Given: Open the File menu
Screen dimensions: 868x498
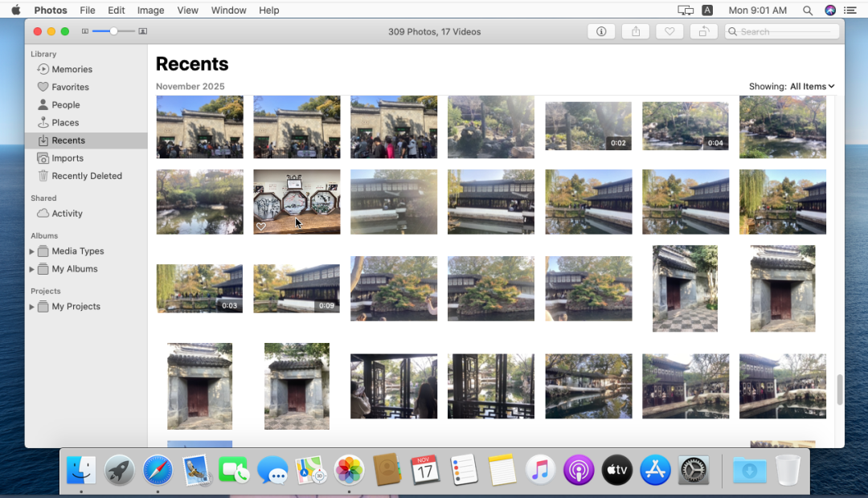Looking at the screenshot, I should coord(88,10).
